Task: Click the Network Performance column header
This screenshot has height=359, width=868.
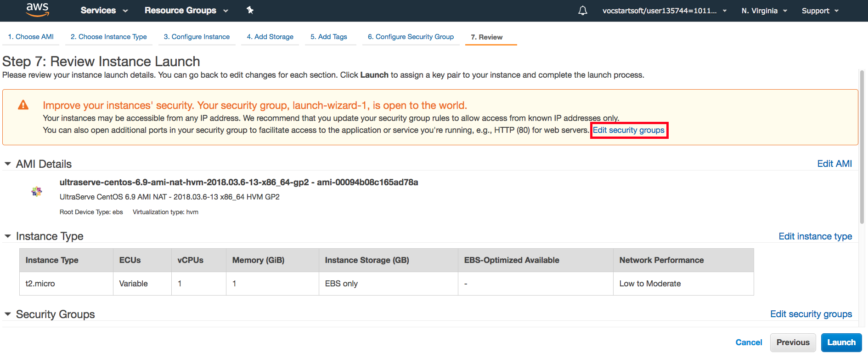Action: 683,260
